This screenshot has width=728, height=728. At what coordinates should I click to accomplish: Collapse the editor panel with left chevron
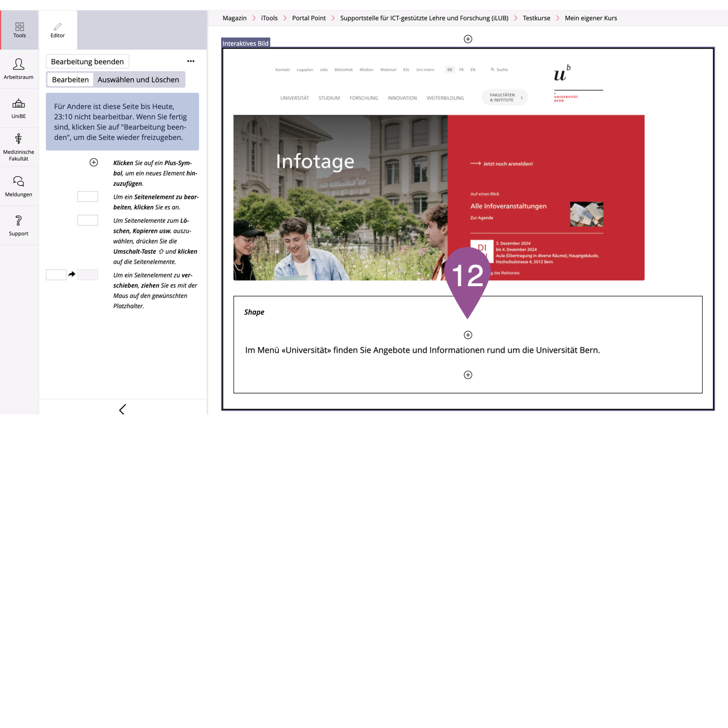[122, 409]
